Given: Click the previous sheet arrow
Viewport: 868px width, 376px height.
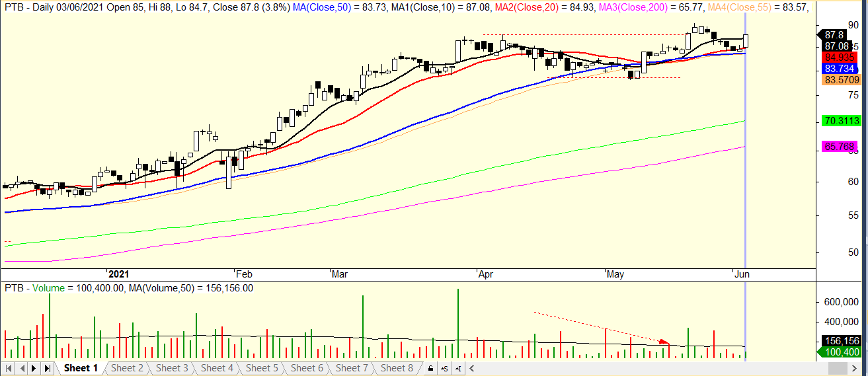Looking at the screenshot, I should click(22, 368).
